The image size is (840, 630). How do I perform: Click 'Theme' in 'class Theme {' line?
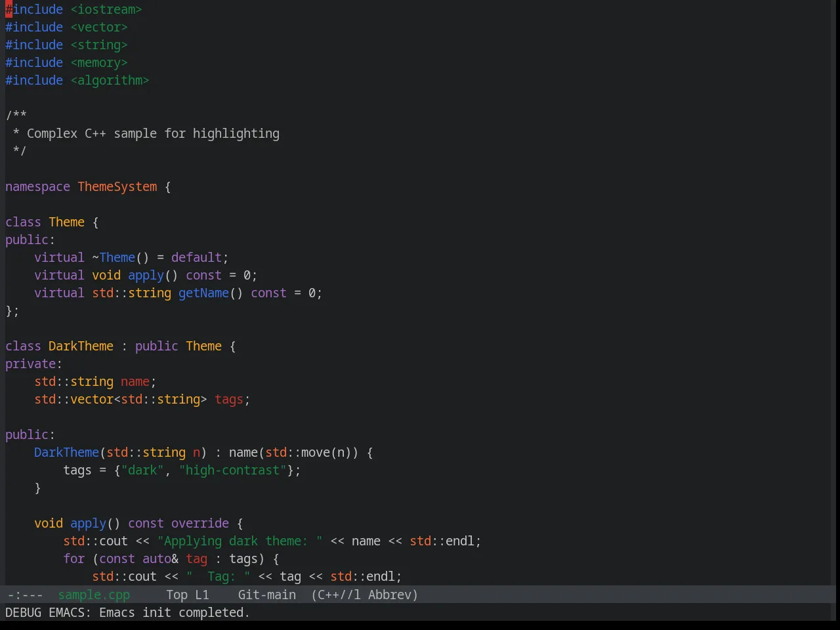click(66, 222)
